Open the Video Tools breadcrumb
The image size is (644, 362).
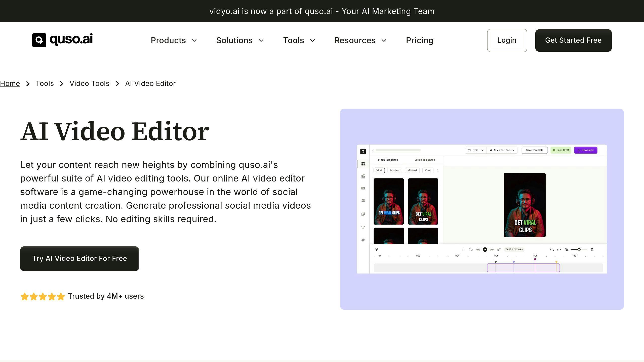pos(90,83)
